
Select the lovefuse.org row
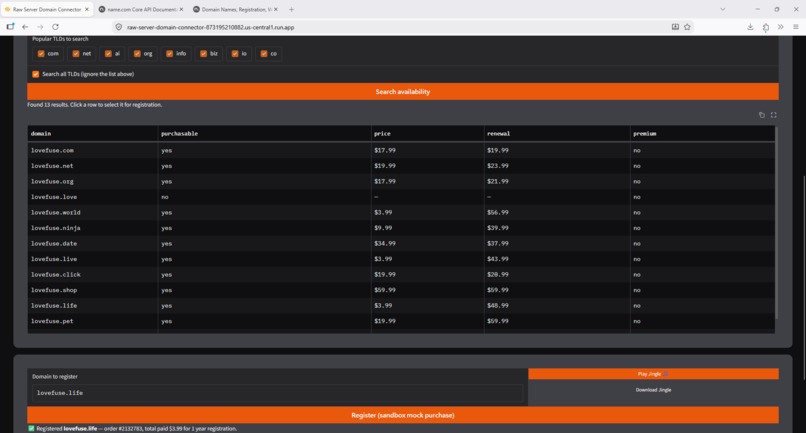pyautogui.click(x=401, y=182)
